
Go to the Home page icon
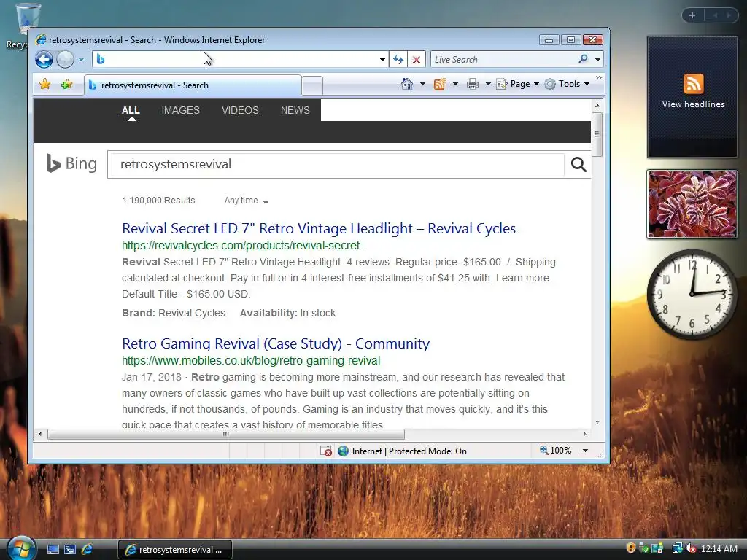pyautogui.click(x=407, y=84)
